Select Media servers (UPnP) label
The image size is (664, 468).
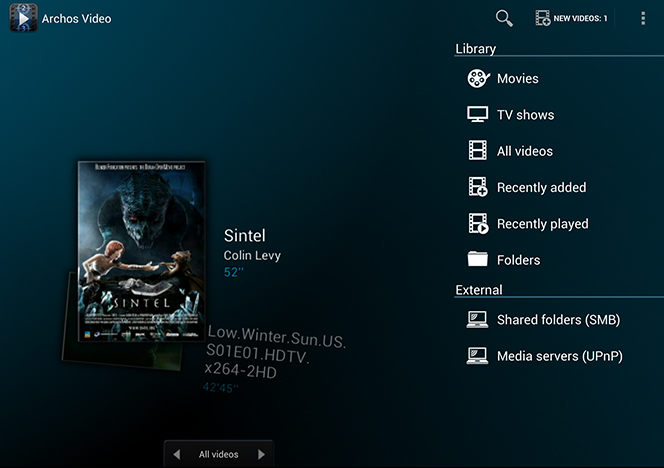(560, 356)
